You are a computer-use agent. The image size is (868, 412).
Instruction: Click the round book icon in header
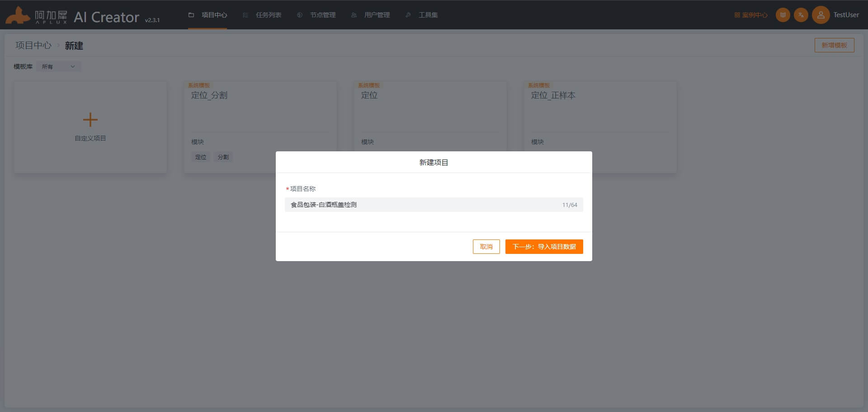[x=783, y=15]
